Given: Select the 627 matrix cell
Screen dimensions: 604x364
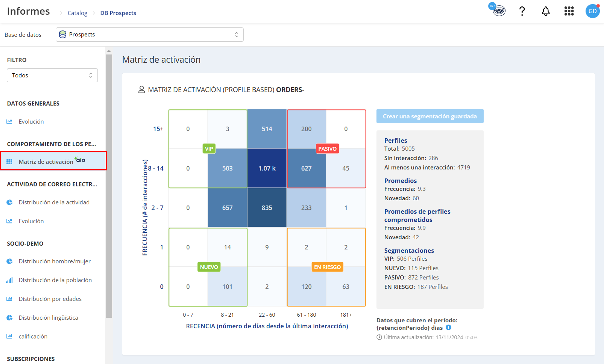Looking at the screenshot, I should point(306,168).
